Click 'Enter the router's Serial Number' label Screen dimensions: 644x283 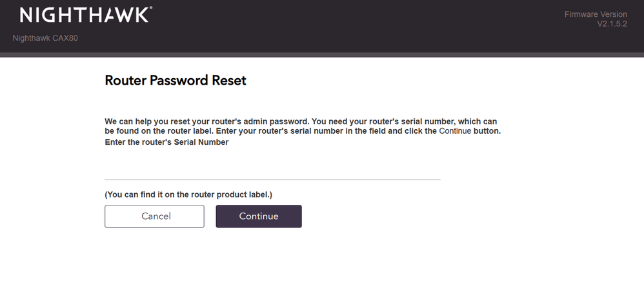pos(166,143)
